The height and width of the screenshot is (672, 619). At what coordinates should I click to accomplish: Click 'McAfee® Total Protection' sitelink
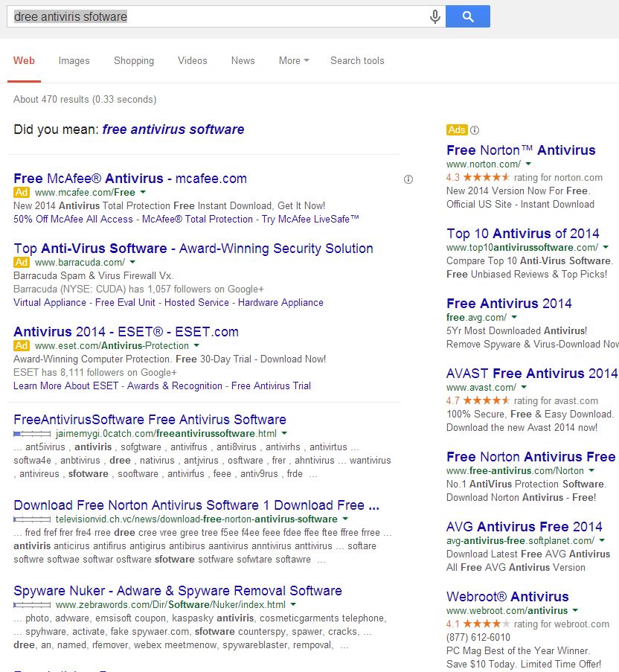[197, 219]
